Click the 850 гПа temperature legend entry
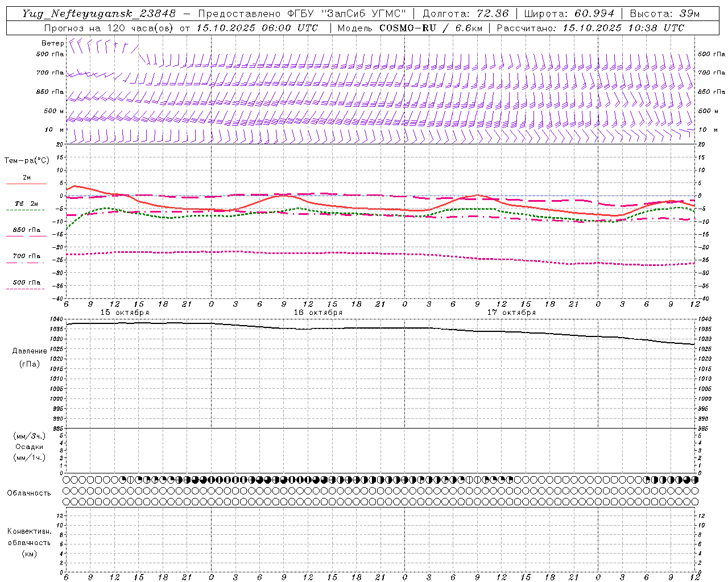 (x=27, y=230)
